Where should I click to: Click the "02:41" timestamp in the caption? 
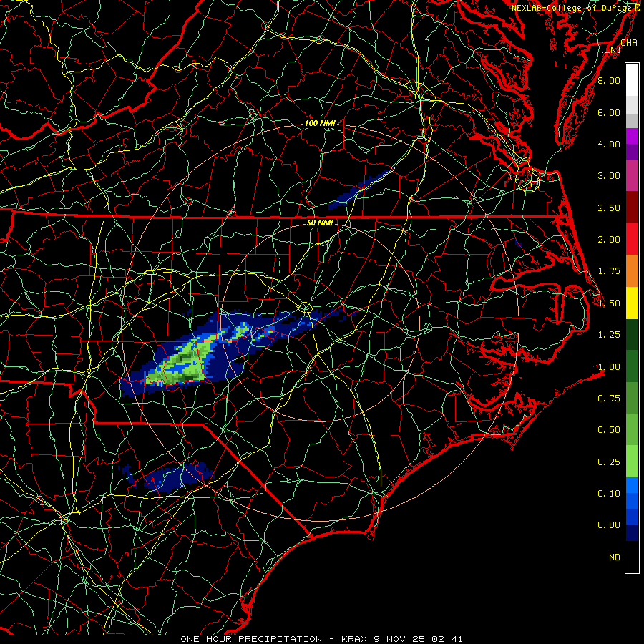click(x=447, y=639)
